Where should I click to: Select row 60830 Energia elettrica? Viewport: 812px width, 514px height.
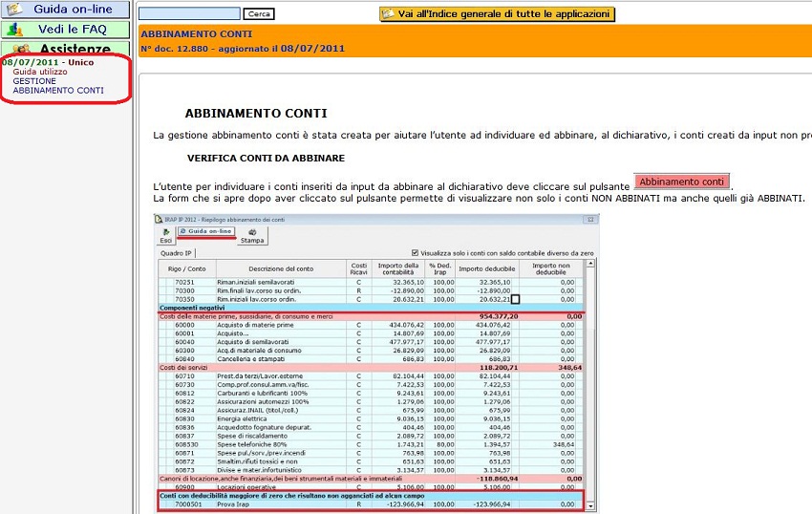371,418
